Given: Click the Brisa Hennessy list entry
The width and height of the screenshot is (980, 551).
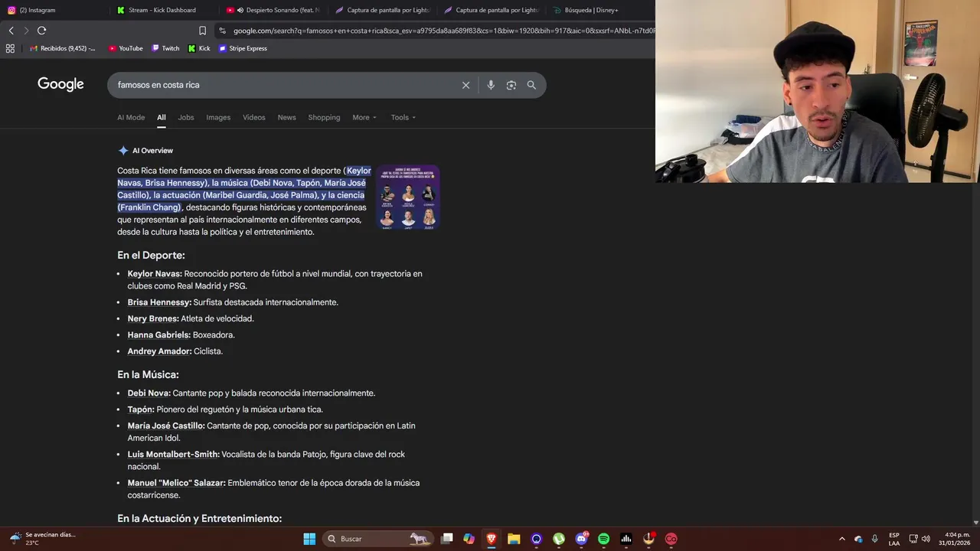Looking at the screenshot, I should coord(159,302).
